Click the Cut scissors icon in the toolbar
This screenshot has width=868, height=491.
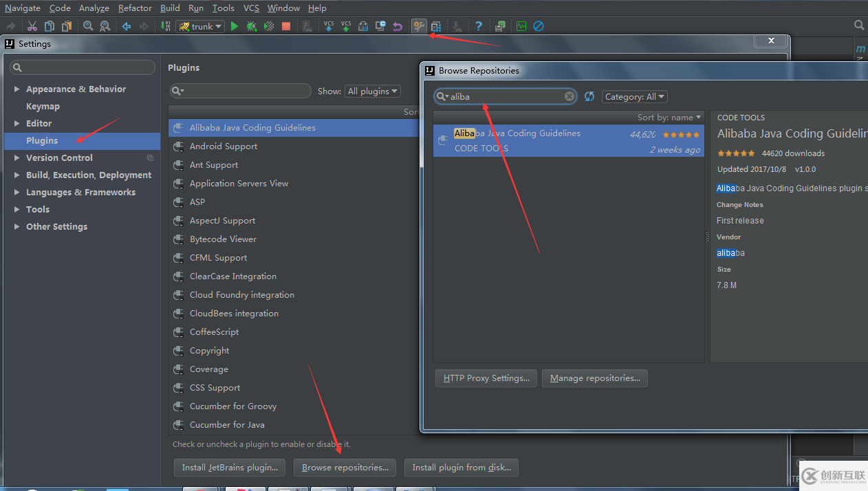pos(32,26)
